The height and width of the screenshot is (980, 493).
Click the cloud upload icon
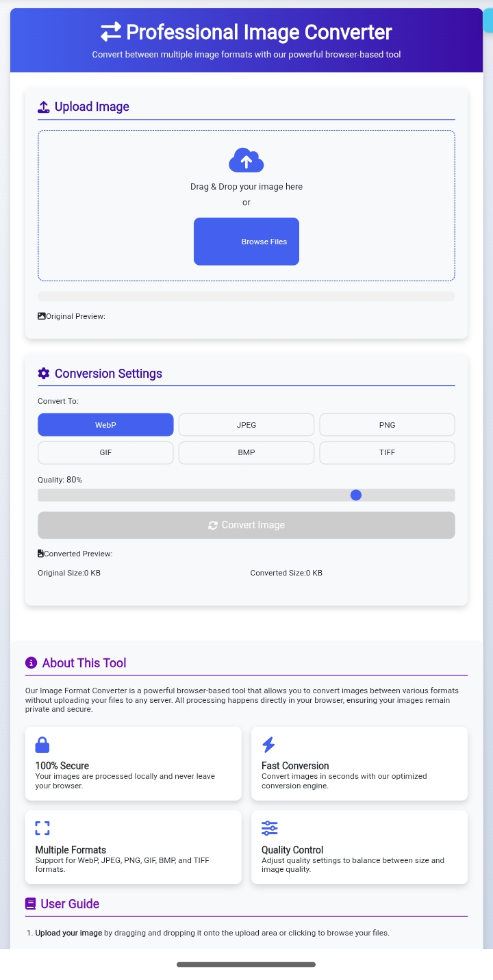246,160
